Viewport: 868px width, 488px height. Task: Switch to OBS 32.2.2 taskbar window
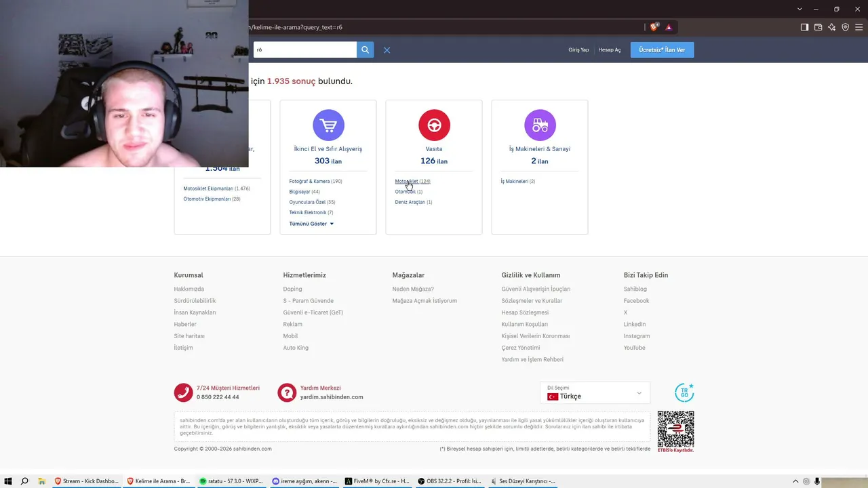(x=449, y=481)
